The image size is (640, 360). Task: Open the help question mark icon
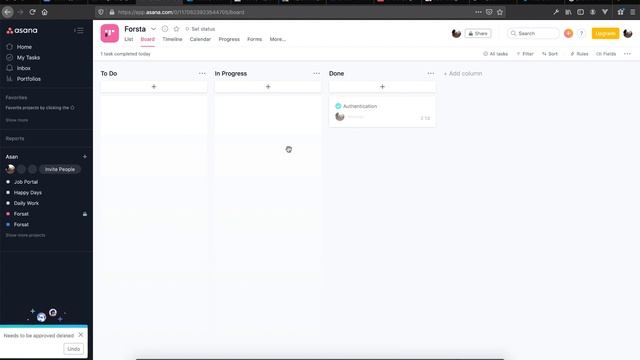coord(582,33)
